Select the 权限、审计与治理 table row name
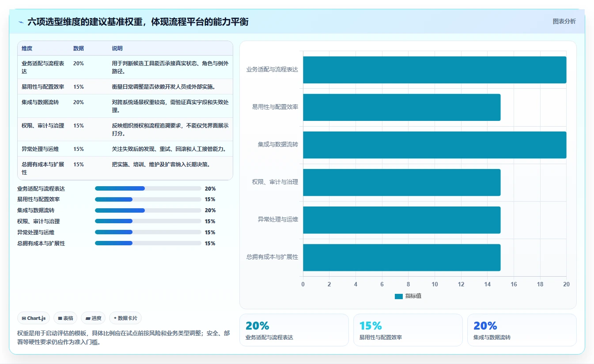Viewport: 594px width, 364px height. tap(43, 126)
